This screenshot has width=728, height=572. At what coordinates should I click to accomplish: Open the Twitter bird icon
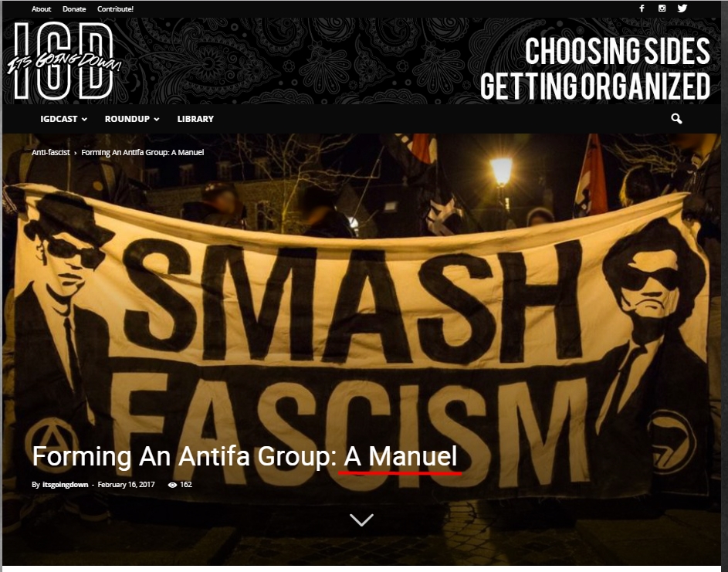pyautogui.click(x=682, y=8)
